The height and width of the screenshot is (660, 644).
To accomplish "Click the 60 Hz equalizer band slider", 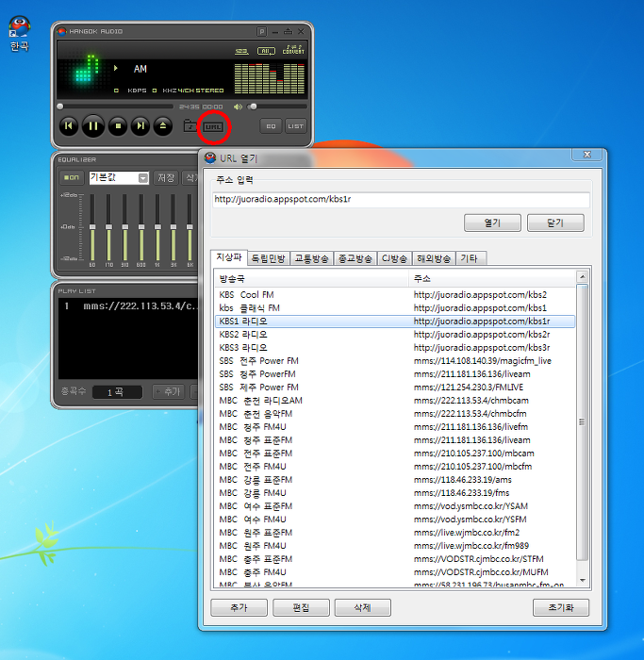I will 92,227.
